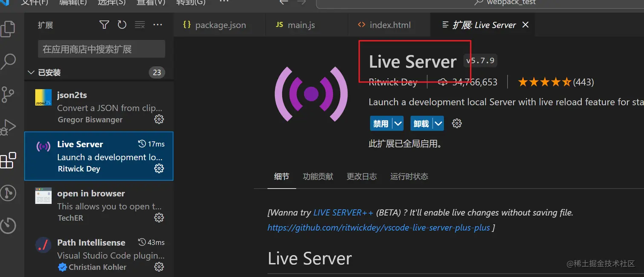The width and height of the screenshot is (644, 277).
Task: Select open in browser extension in list
Action: click(x=99, y=205)
